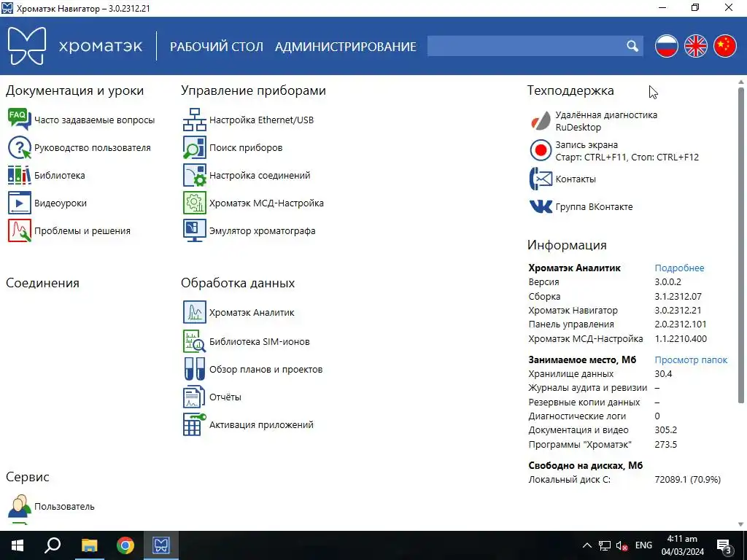Open the notification center icon
The height and width of the screenshot is (560, 747).
(724, 545)
